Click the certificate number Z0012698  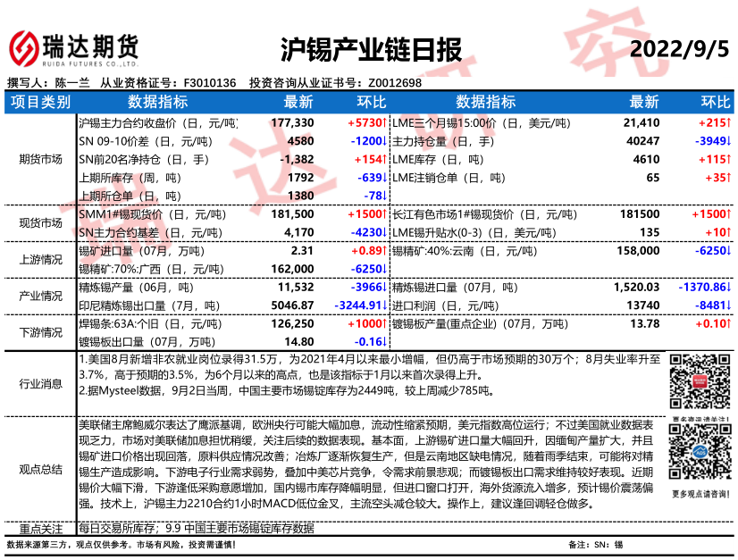pos(390,83)
